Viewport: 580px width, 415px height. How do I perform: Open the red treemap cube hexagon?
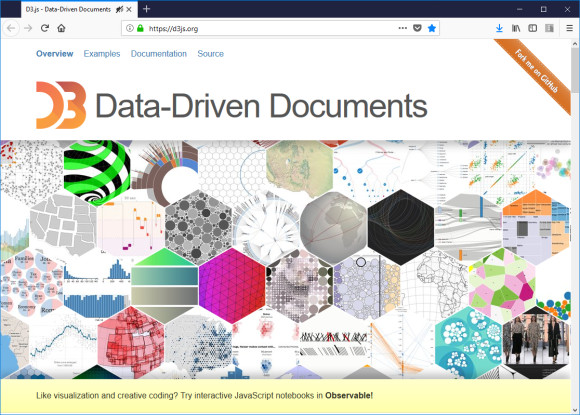131,342
